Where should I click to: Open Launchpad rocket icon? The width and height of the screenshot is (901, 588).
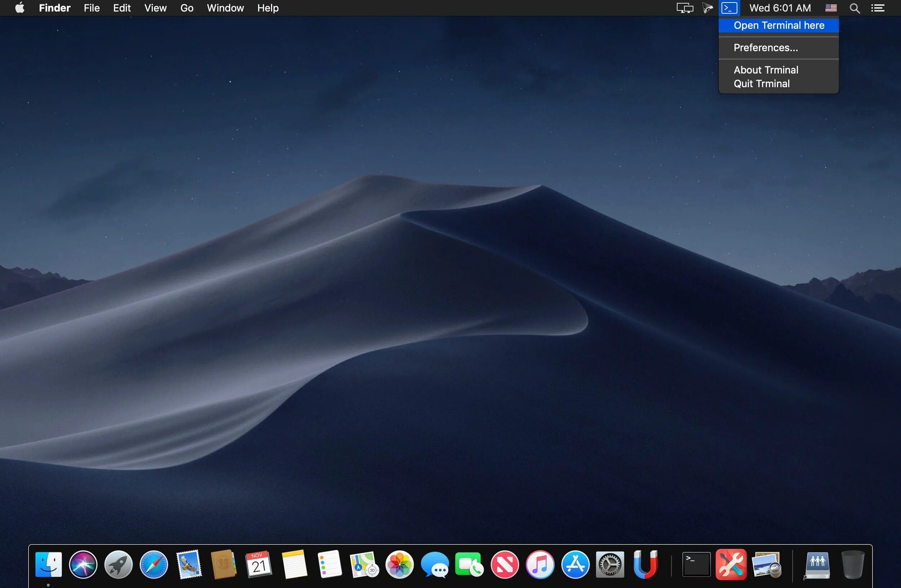119,565
